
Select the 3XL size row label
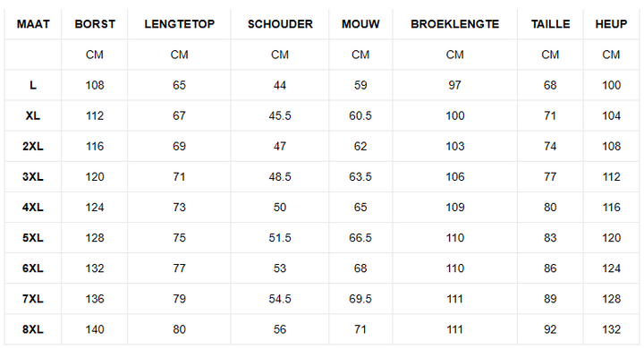click(33, 177)
